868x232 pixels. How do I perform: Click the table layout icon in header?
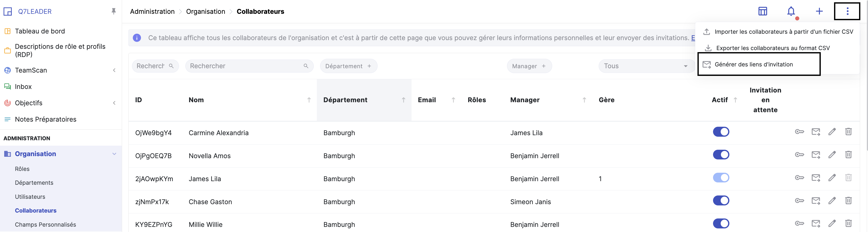[763, 11]
